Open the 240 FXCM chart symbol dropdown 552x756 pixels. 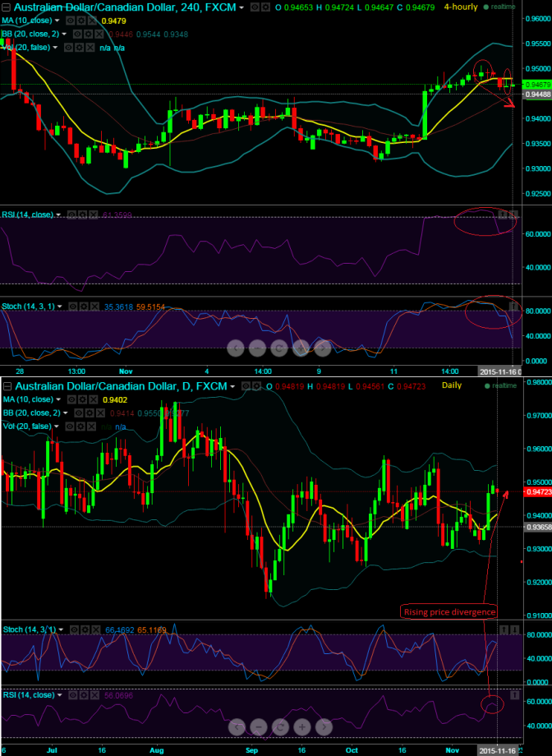pos(241,7)
